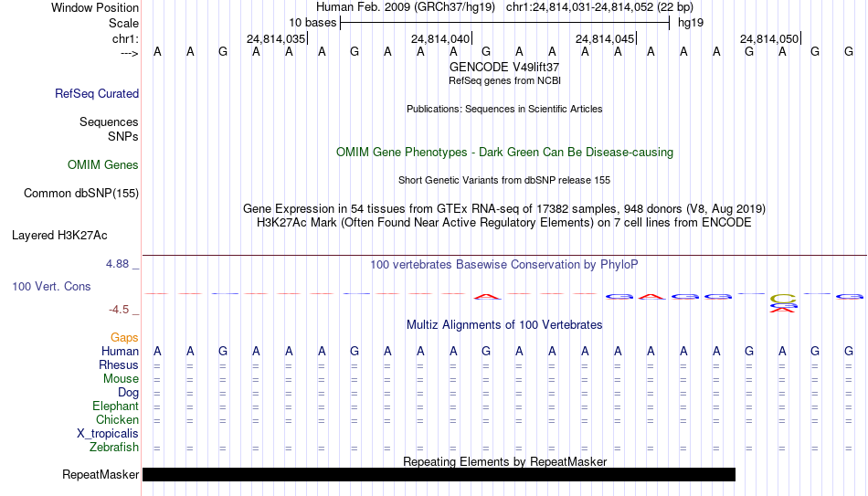Select the Common dbSNP(155) track label

[80, 194]
